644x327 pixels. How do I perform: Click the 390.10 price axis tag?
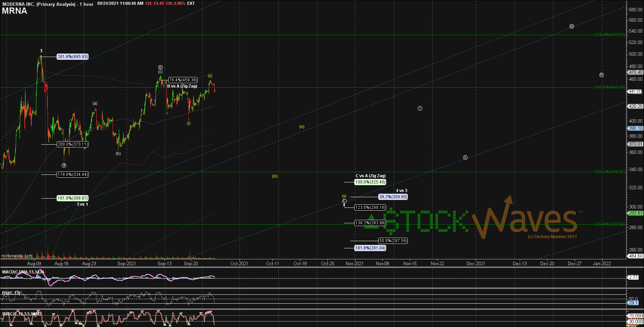point(635,128)
